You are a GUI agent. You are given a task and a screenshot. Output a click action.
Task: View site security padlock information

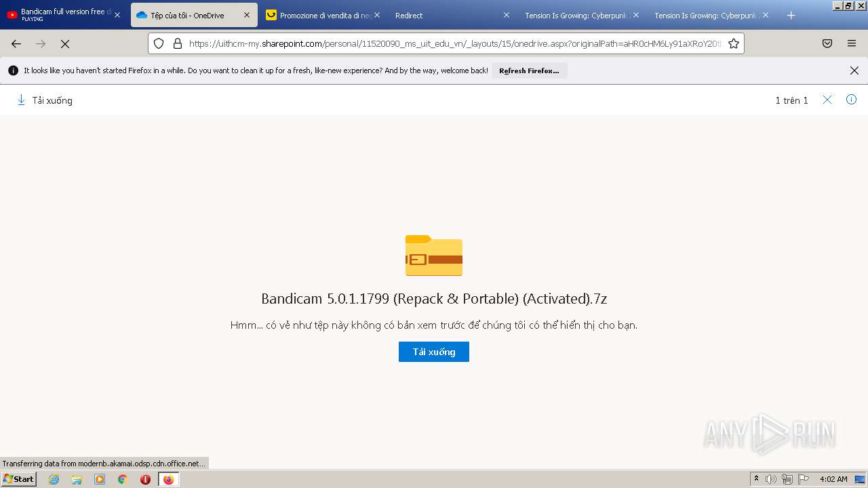[178, 43]
